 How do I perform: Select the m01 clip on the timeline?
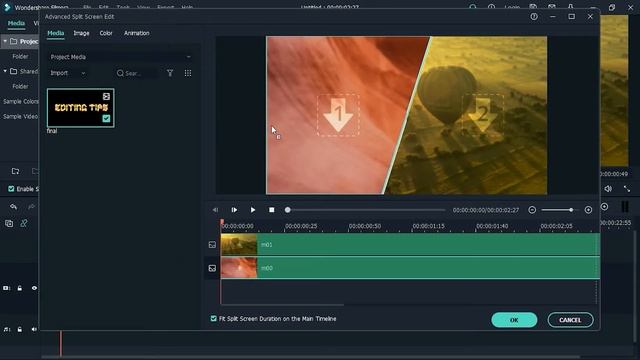pyautogui.click(x=410, y=244)
